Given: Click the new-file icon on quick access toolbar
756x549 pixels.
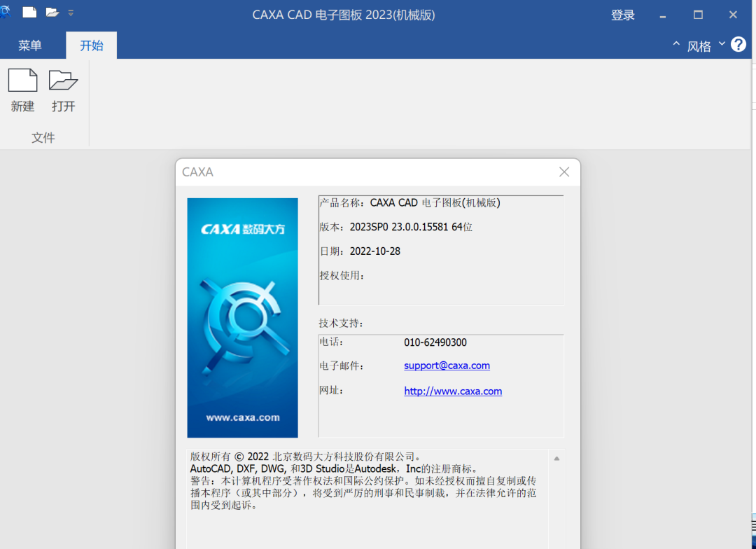Looking at the screenshot, I should point(28,11).
